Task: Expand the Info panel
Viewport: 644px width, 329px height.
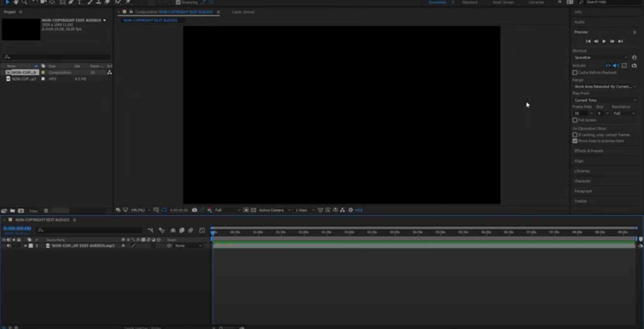Action: click(x=578, y=12)
